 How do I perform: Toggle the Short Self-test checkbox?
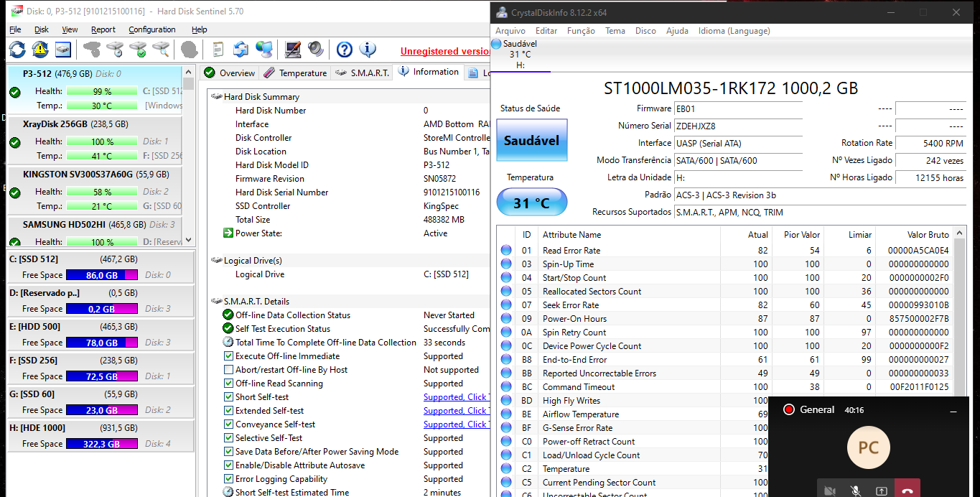coord(228,397)
